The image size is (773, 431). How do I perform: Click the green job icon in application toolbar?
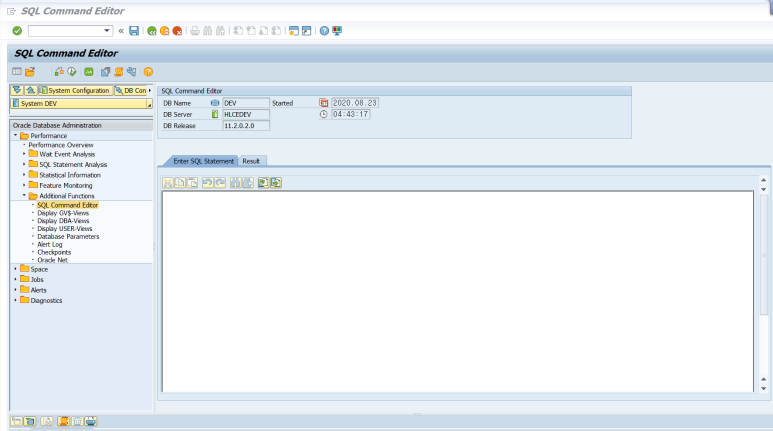89,72
